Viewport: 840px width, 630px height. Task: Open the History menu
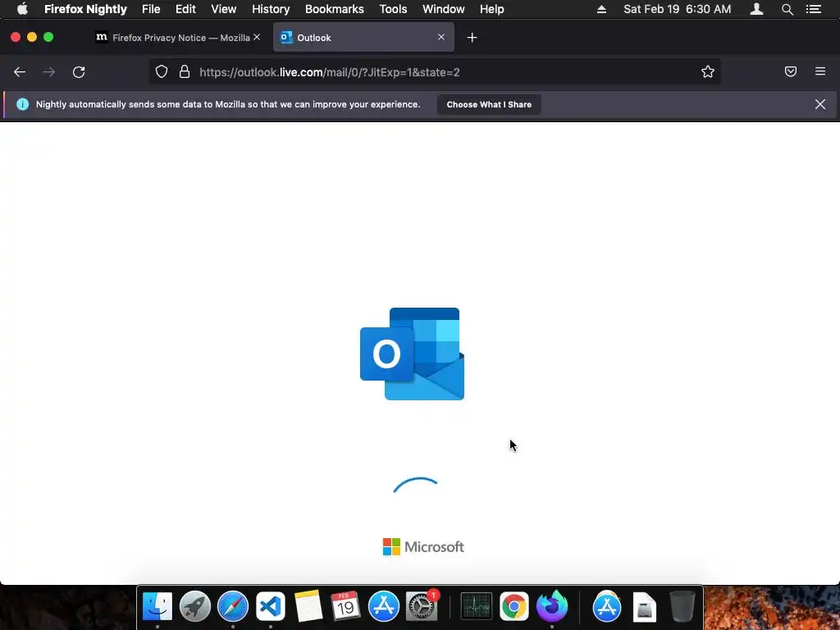[271, 9]
